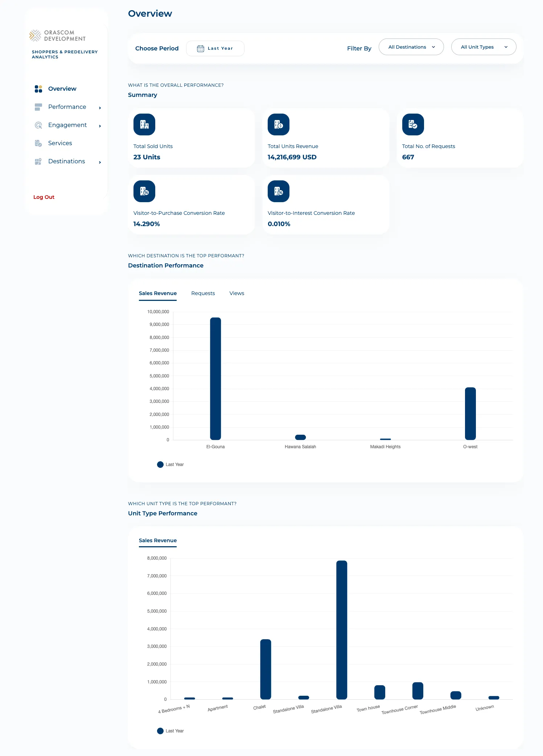543x756 pixels.
Task: Click the 23 Units value
Action: (x=147, y=157)
